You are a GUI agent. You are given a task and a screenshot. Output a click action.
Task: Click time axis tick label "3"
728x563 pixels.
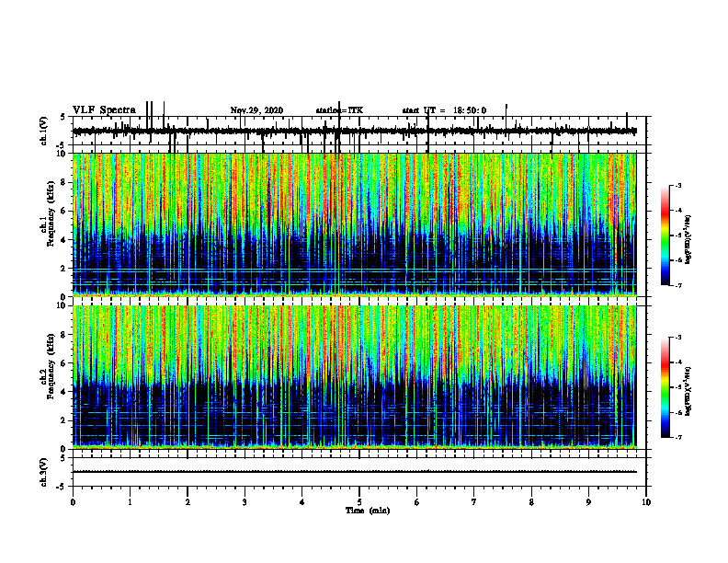pyautogui.click(x=245, y=502)
